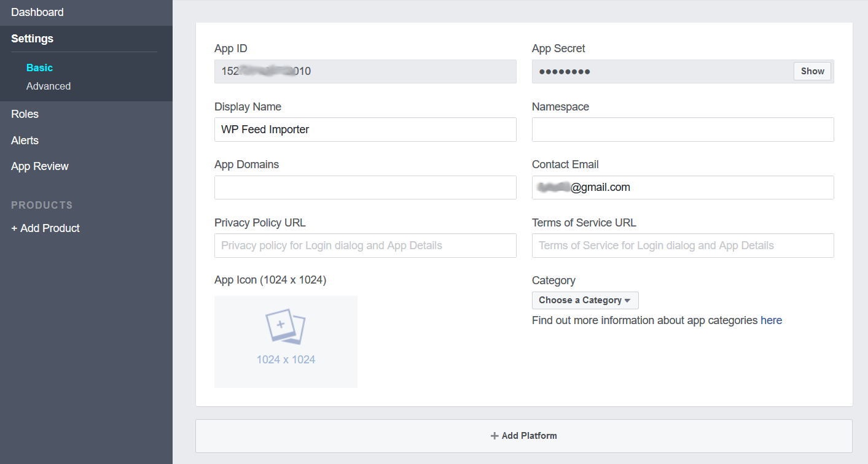Click the 'Contact Email' label
Viewport: 868px width, 464px height.
(x=565, y=164)
